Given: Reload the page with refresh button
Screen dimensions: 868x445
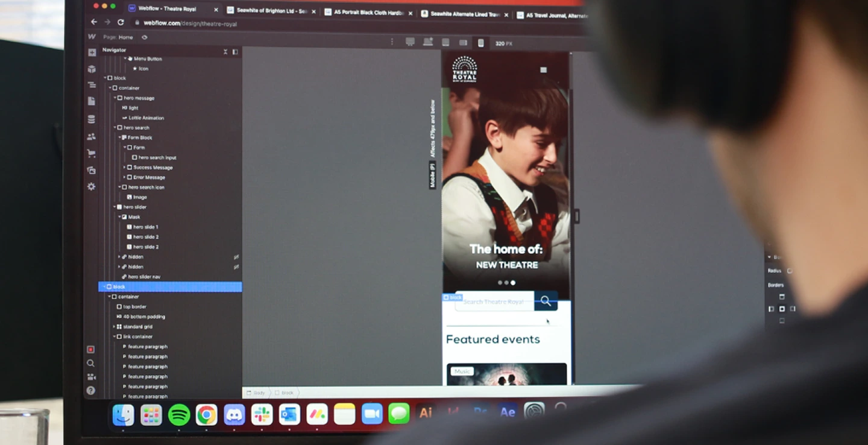Looking at the screenshot, I should coord(121,22).
